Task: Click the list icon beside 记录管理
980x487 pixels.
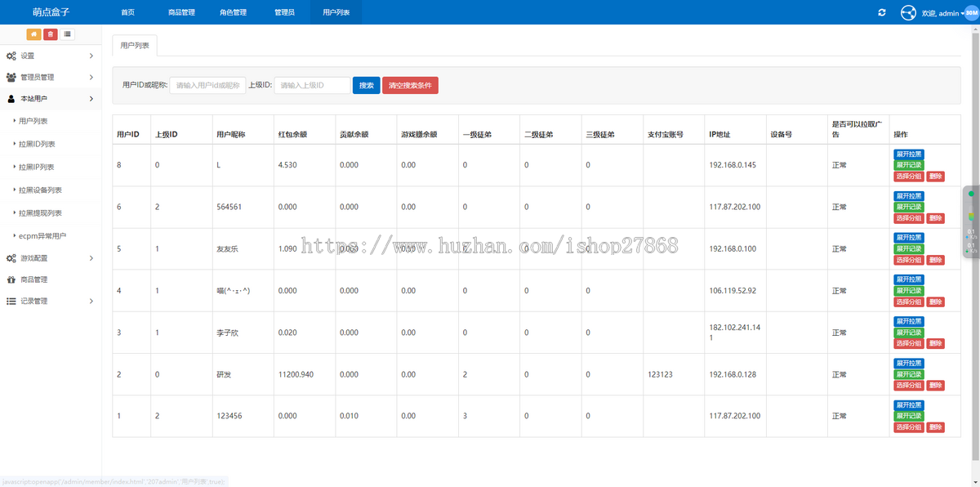Action: (11, 302)
